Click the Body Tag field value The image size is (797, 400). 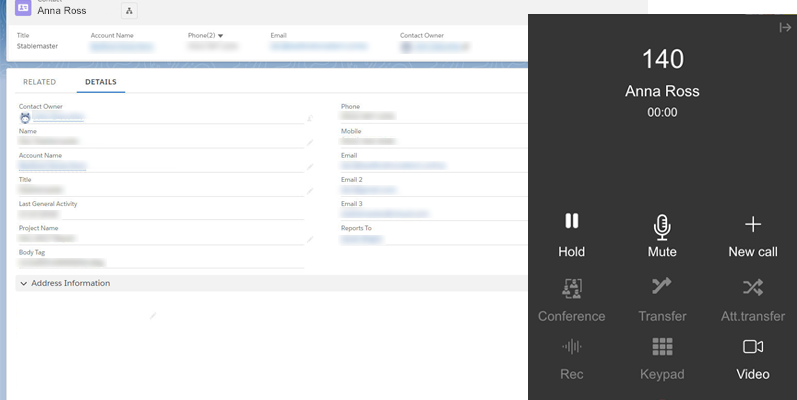click(62, 263)
